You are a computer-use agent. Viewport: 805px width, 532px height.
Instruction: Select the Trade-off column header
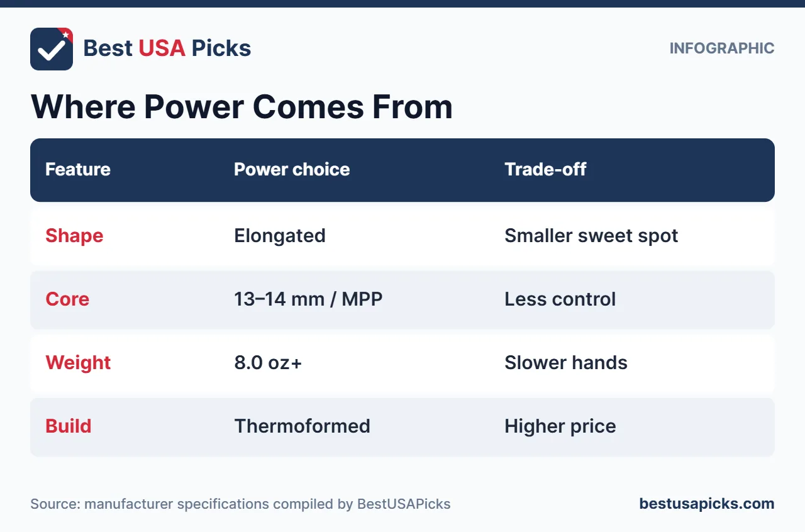(x=545, y=169)
